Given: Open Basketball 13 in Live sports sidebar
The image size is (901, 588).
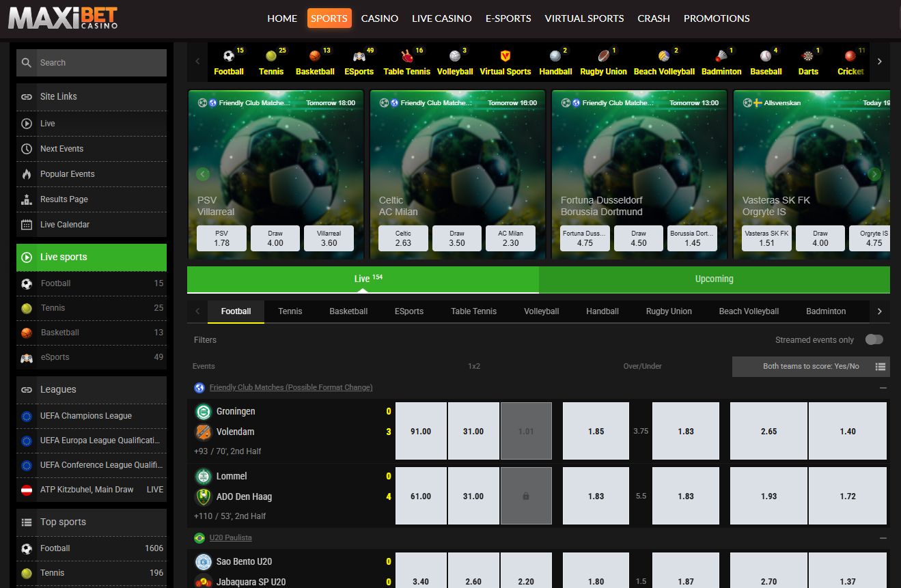Looking at the screenshot, I should click(92, 333).
